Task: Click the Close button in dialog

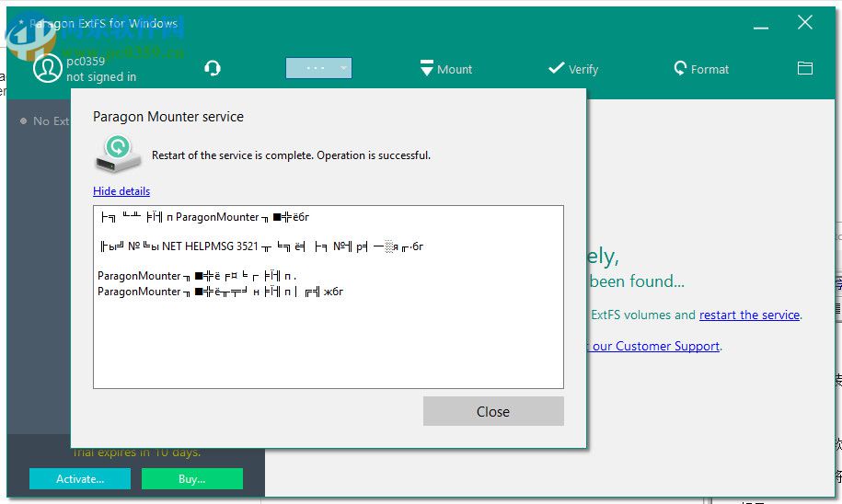Action: pyautogui.click(x=493, y=411)
